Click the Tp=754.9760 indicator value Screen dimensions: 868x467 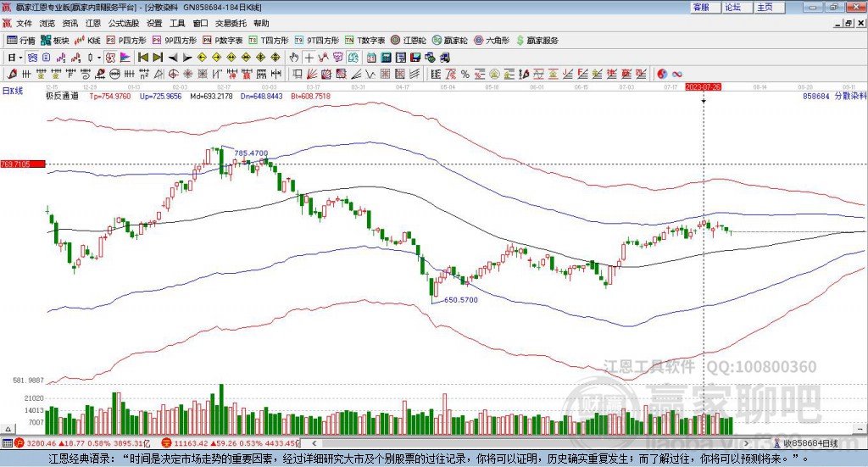(x=110, y=97)
